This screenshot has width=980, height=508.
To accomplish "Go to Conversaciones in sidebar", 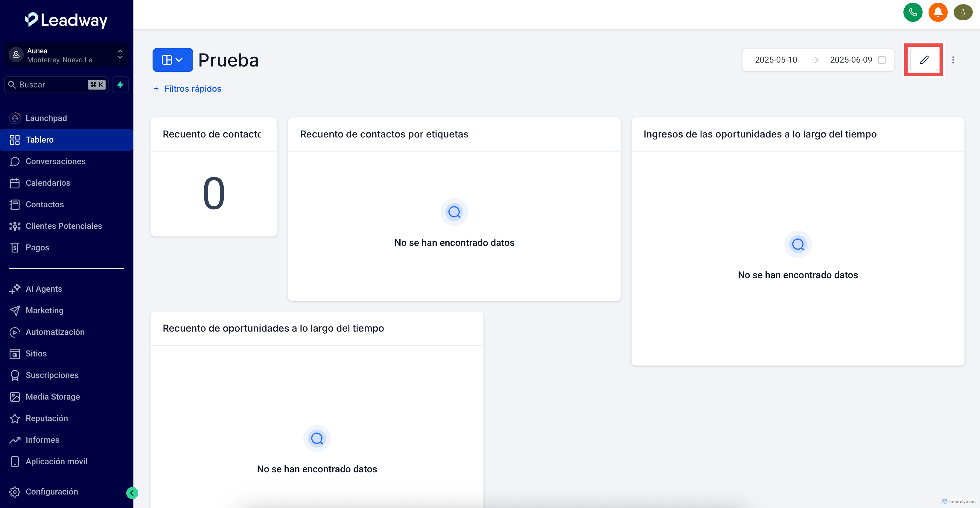I will coord(55,161).
